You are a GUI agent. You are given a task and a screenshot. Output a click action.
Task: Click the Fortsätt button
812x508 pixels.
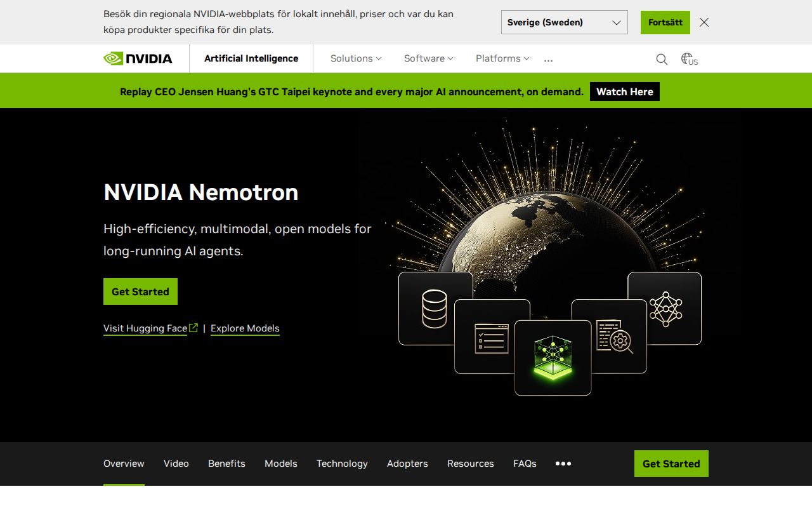pos(665,22)
